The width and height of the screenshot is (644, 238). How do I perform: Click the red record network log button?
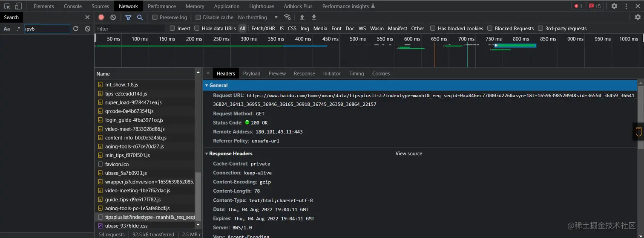101,17
